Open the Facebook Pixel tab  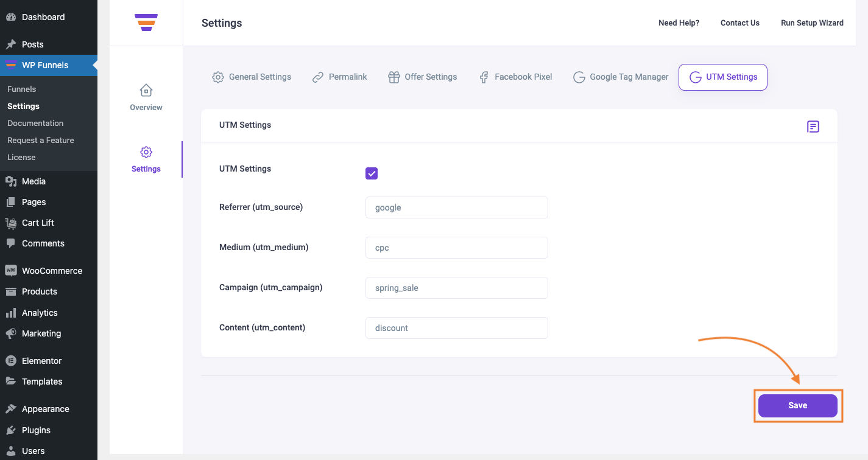tap(515, 77)
